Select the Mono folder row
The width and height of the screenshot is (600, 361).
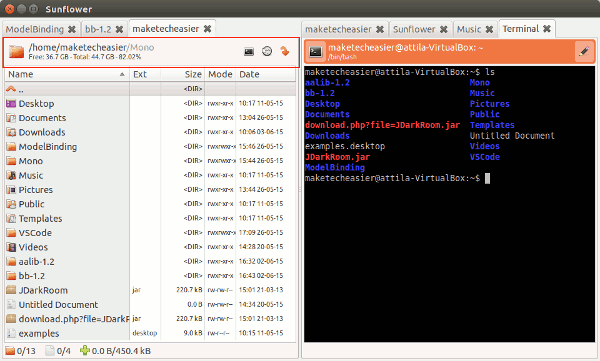(150, 161)
